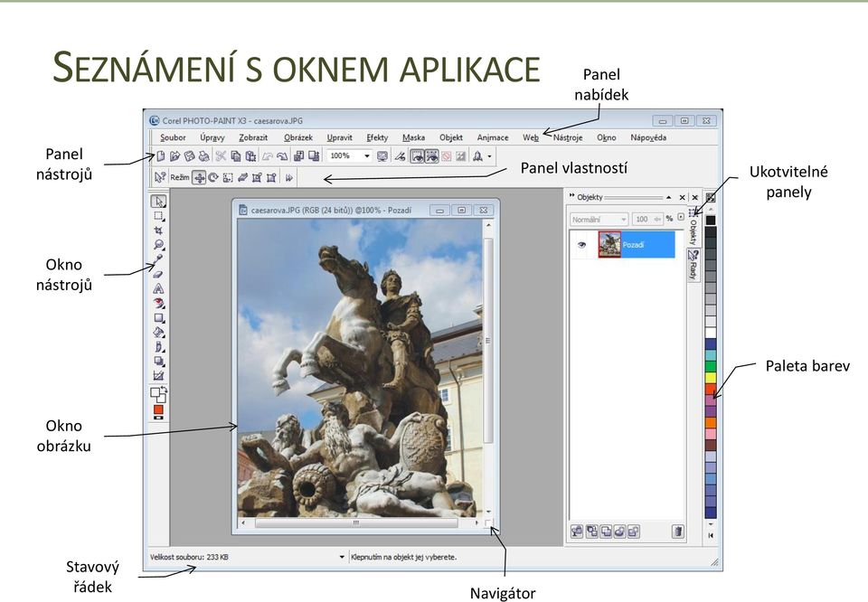
Task: Click the New document toolbar icon
Action: [161, 156]
